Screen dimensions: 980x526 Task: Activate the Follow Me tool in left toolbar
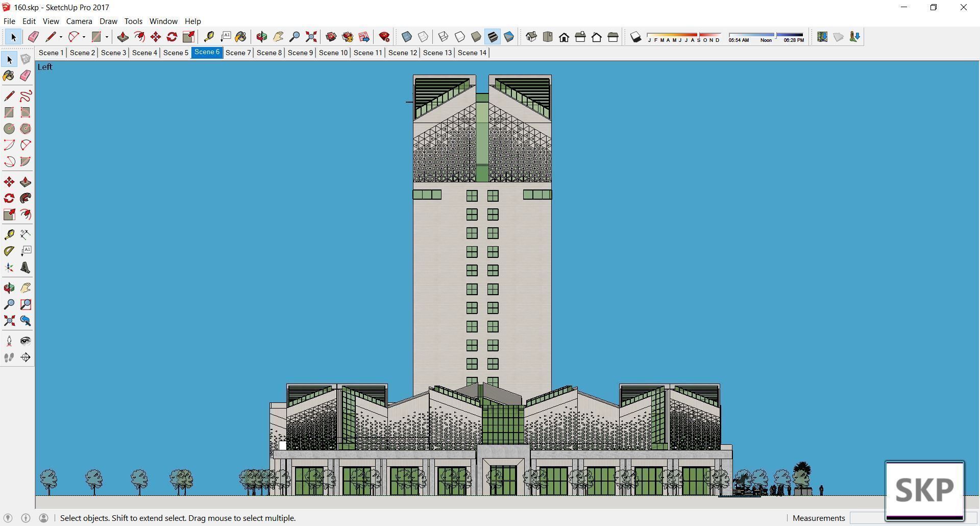(26, 198)
